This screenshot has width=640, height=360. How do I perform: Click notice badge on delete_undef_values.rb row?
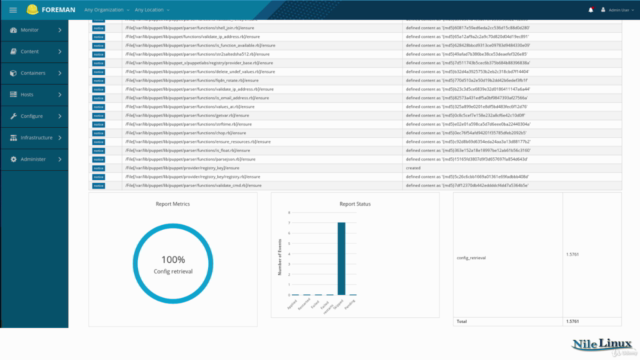pos(98,72)
